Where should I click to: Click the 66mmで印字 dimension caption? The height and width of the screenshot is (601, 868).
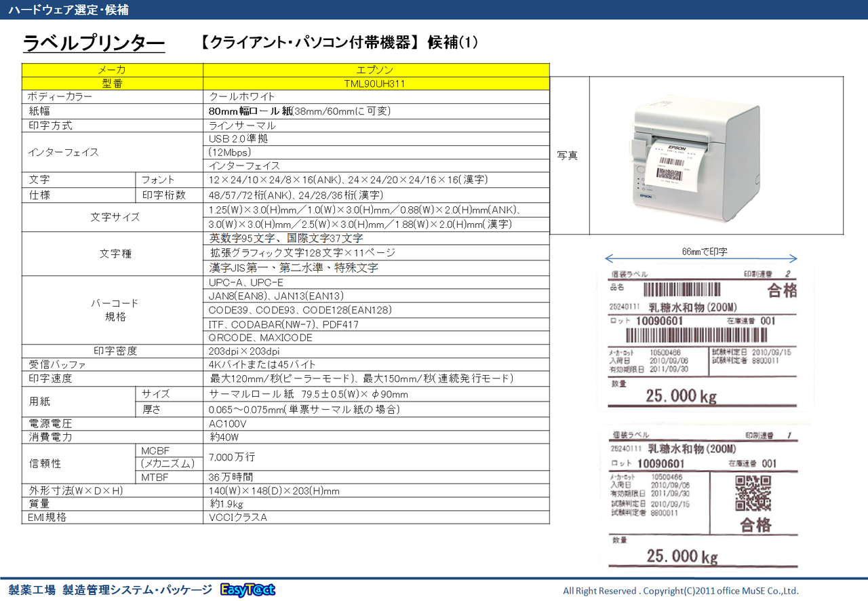tap(705, 251)
